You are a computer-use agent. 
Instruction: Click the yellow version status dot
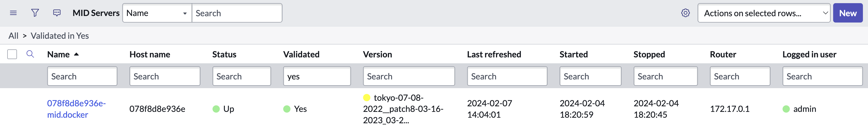click(x=367, y=98)
